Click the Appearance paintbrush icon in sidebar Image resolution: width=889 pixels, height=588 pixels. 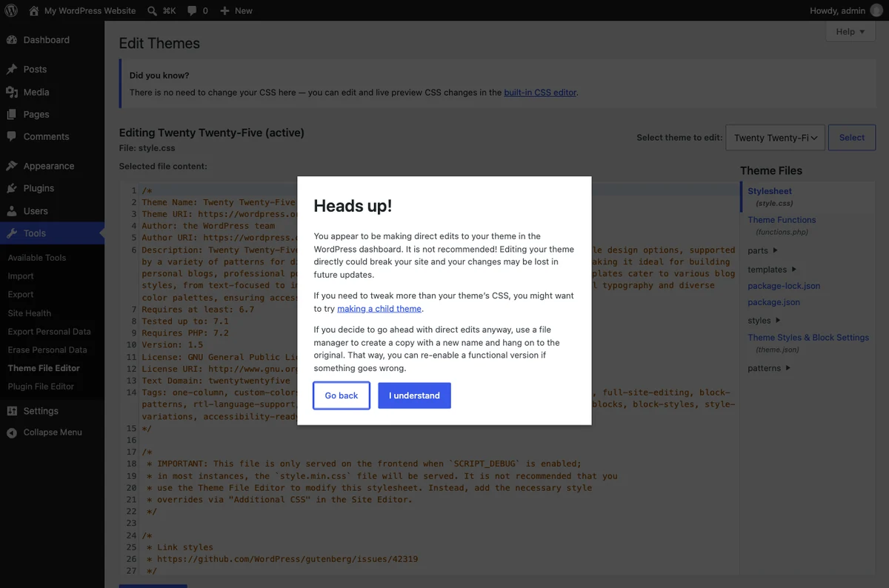pyautogui.click(x=12, y=166)
